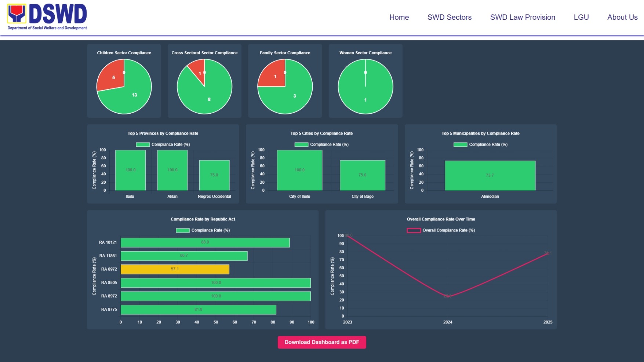Toggle the Republic Act chart legend swatch
Viewport: 644px width, 362px height.
[182, 230]
